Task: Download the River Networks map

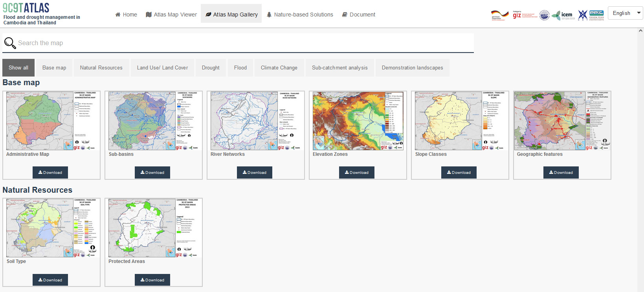Action: pyautogui.click(x=255, y=172)
